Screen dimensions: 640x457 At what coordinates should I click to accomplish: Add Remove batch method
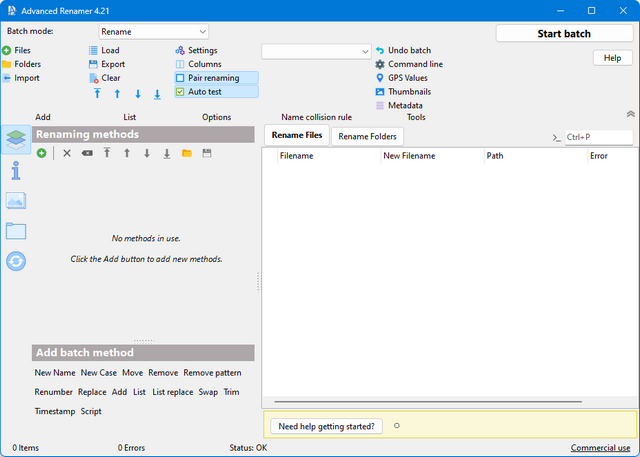[163, 373]
